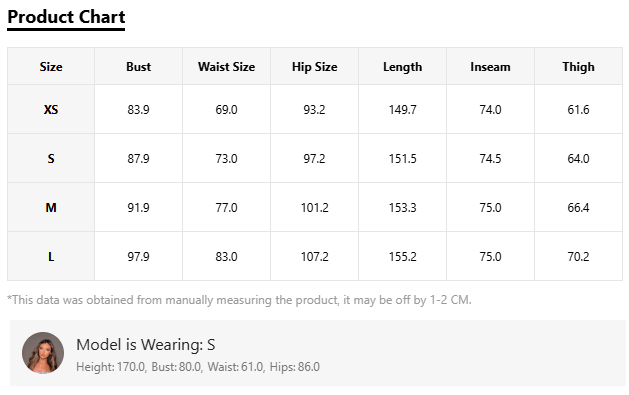This screenshot has height=395, width=629.
Task: Click the M size row label
Action: point(51,207)
